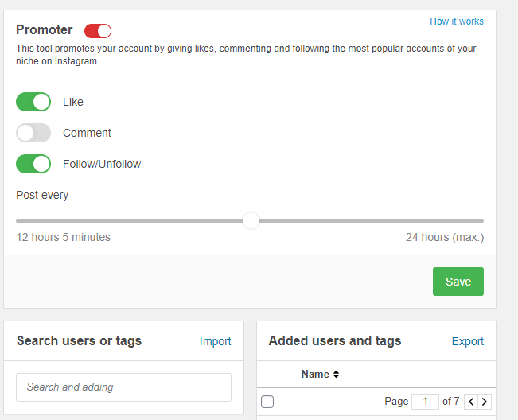Go to the next page using the right chevron

(x=485, y=402)
